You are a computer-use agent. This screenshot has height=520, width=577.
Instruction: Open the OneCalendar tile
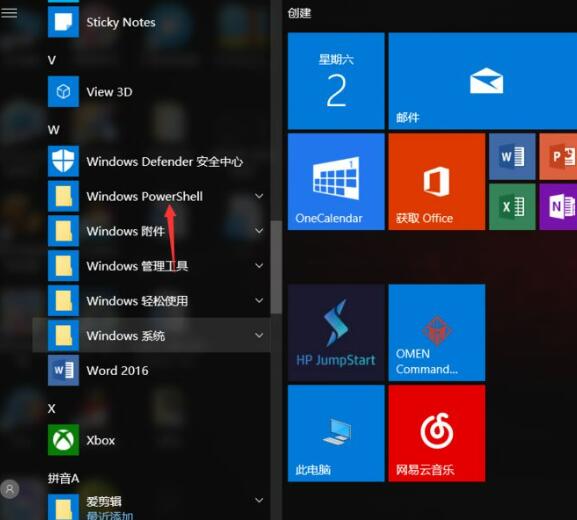point(336,182)
